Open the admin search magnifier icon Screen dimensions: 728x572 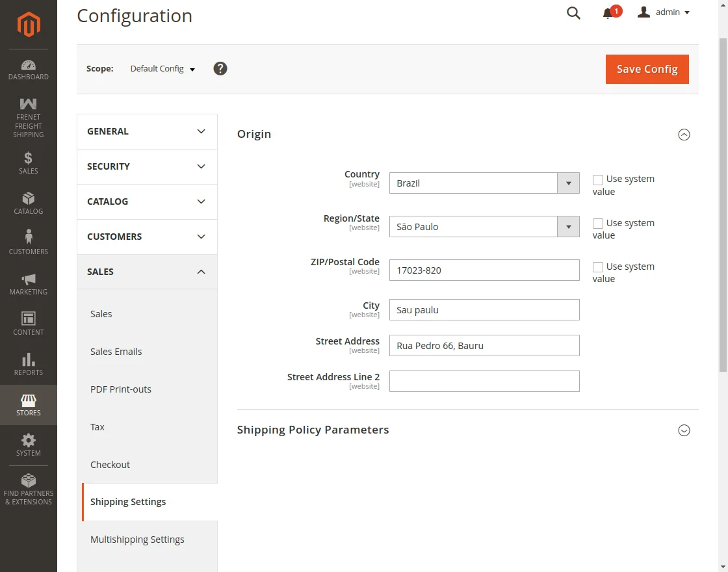point(573,13)
